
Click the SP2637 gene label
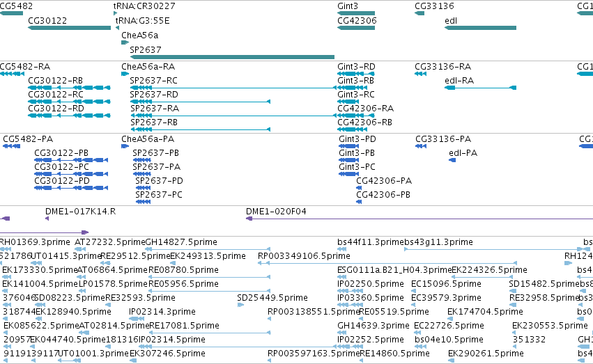coord(146,50)
